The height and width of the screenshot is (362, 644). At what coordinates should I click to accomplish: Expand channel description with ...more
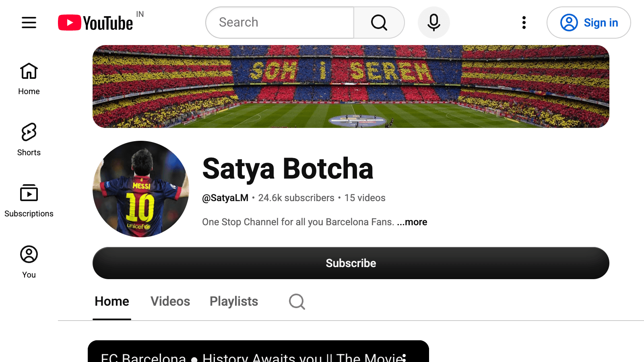click(x=412, y=222)
